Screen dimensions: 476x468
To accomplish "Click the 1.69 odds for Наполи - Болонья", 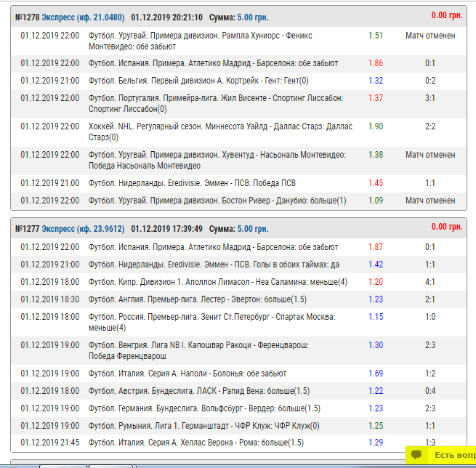I will tap(376, 374).
